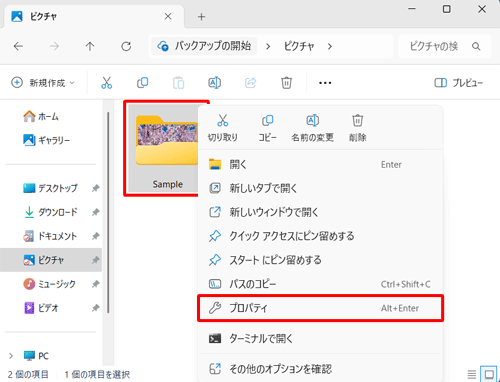500x382 pixels.
Task: Click 削除 in the context menu
Action: coord(358,128)
